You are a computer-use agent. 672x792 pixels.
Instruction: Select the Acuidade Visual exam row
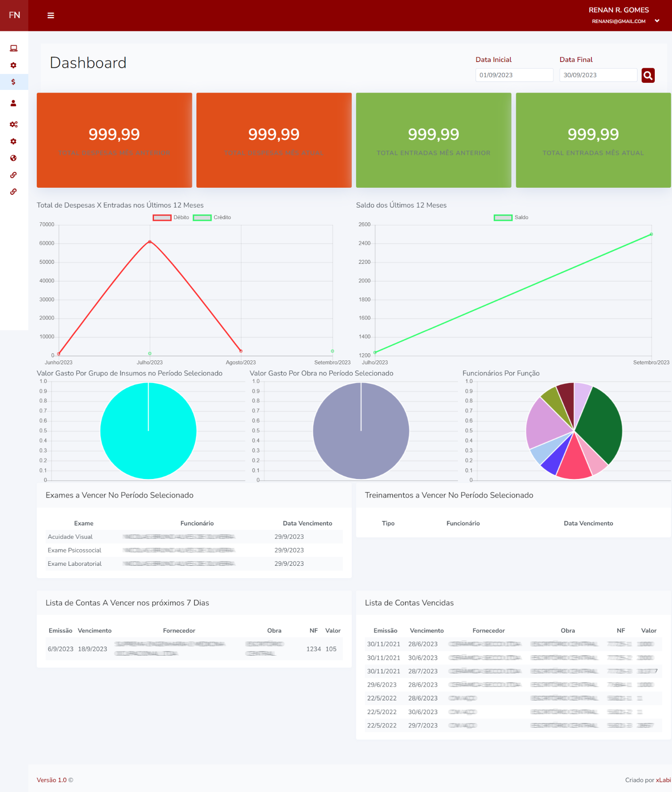[194, 537]
